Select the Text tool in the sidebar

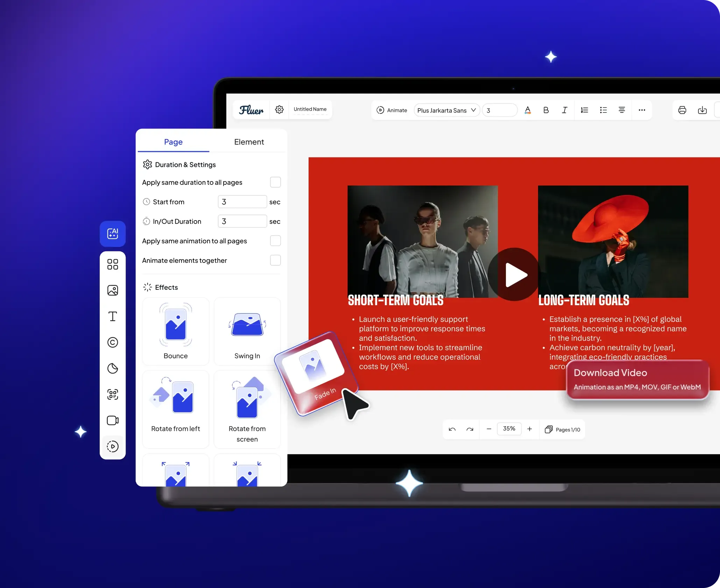click(112, 316)
